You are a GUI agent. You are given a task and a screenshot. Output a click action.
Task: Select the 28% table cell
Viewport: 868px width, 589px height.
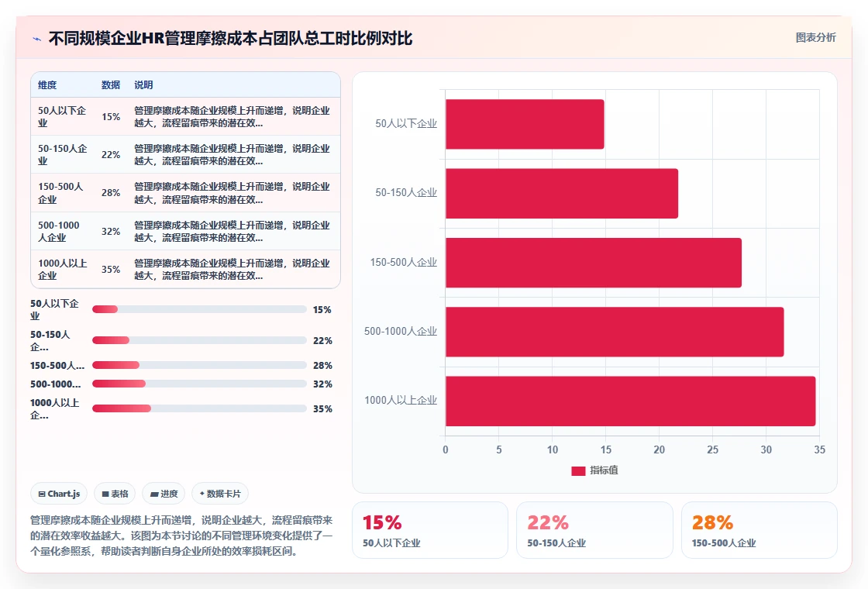coord(111,193)
